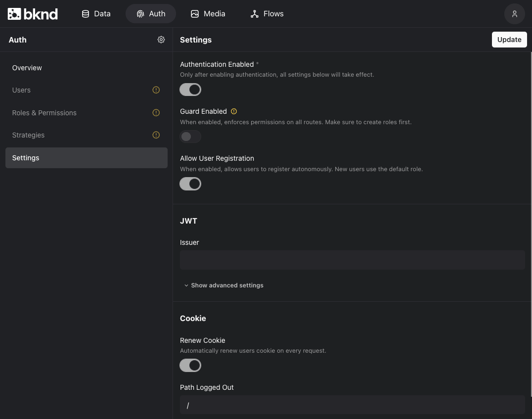Go to the Media section
The image size is (532, 419).
208,14
